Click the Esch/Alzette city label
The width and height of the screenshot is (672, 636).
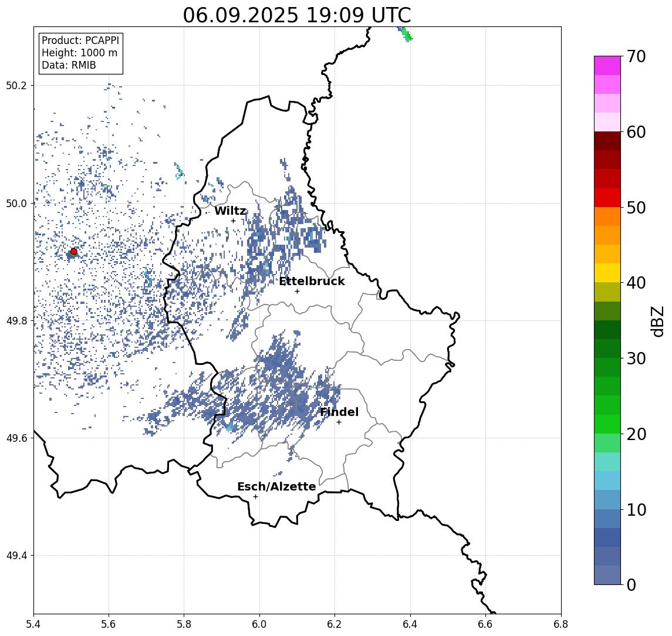(276, 486)
